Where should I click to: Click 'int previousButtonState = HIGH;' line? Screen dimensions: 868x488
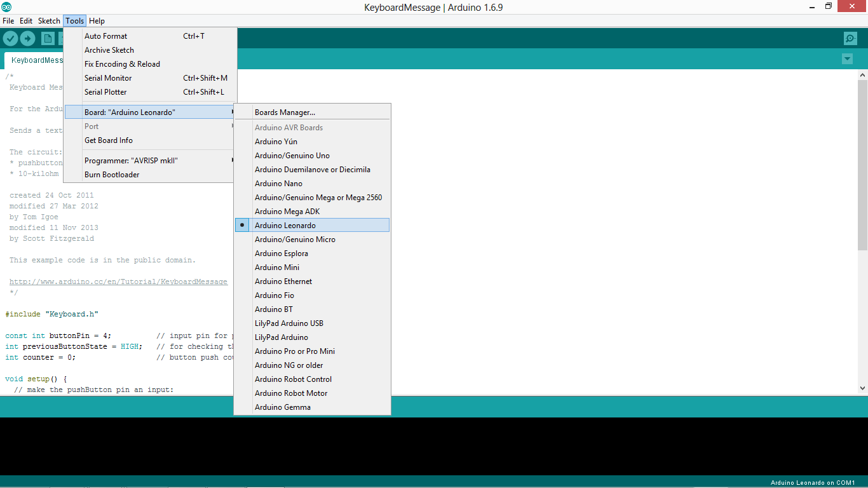[x=74, y=346]
